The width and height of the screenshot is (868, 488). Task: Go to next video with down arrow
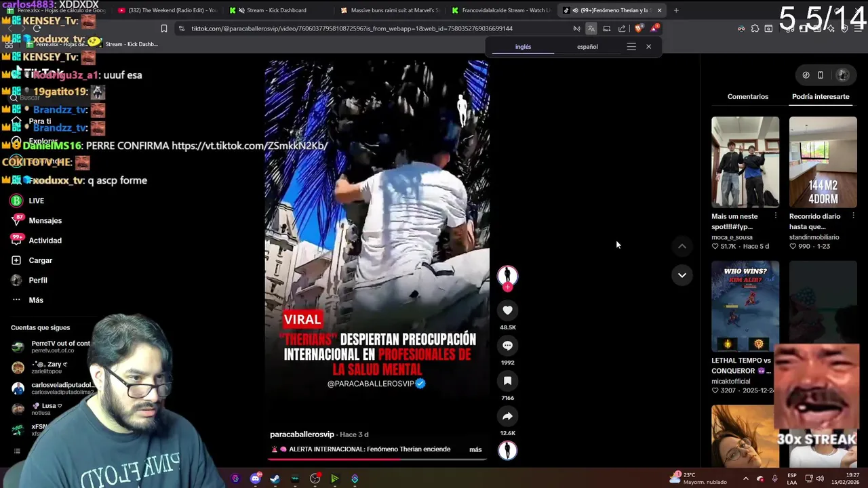pyautogui.click(x=682, y=275)
